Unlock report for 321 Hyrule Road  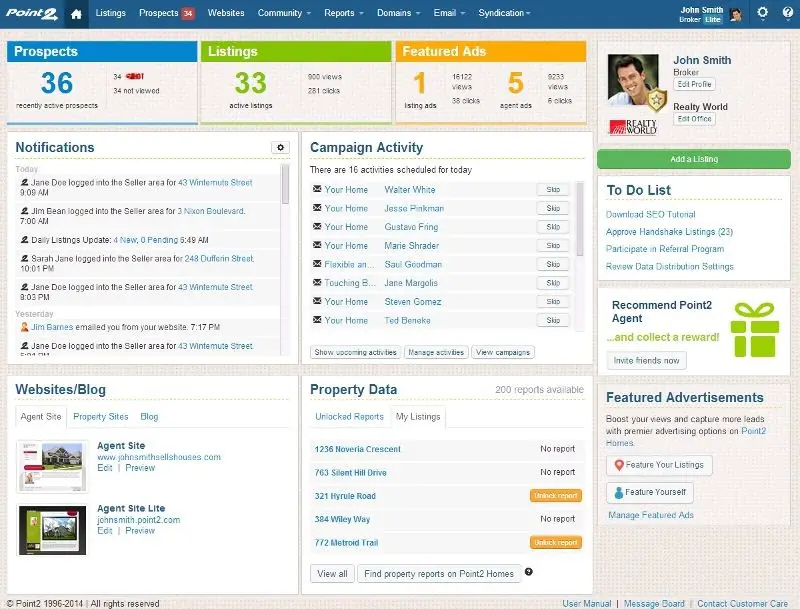pyautogui.click(x=556, y=496)
